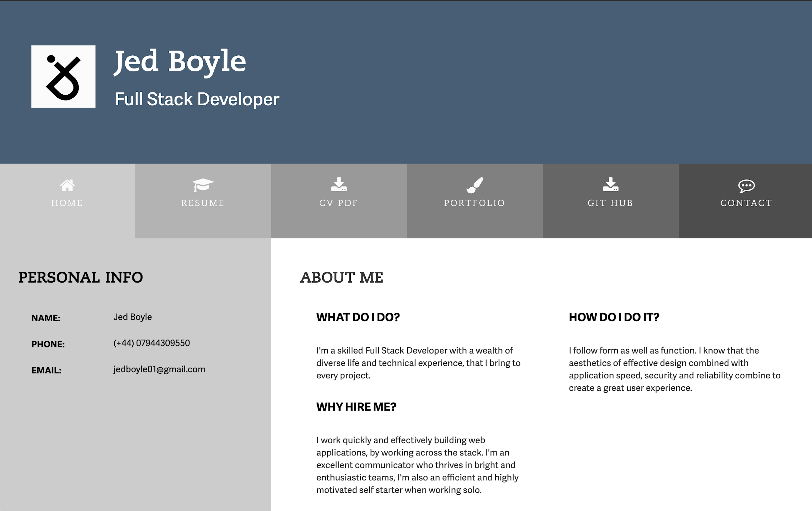
Task: Click the WHY HIRE ME? heading
Action: point(356,407)
